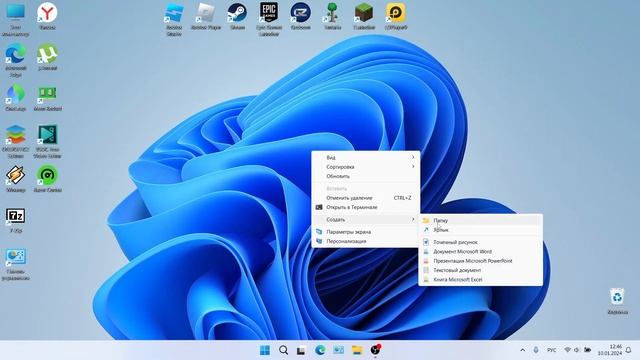The height and width of the screenshot is (360, 640).
Task: Create a Текстовый документ
Action: 481,270
